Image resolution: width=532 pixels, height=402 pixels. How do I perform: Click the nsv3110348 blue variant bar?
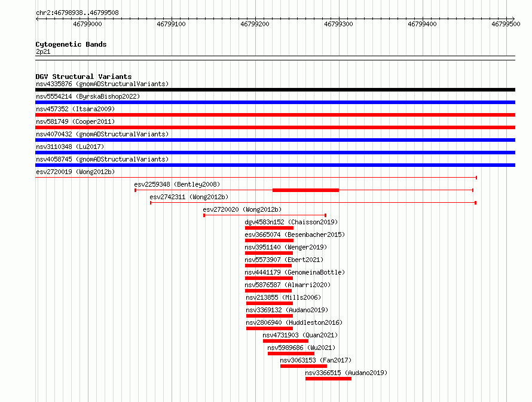[275, 153]
